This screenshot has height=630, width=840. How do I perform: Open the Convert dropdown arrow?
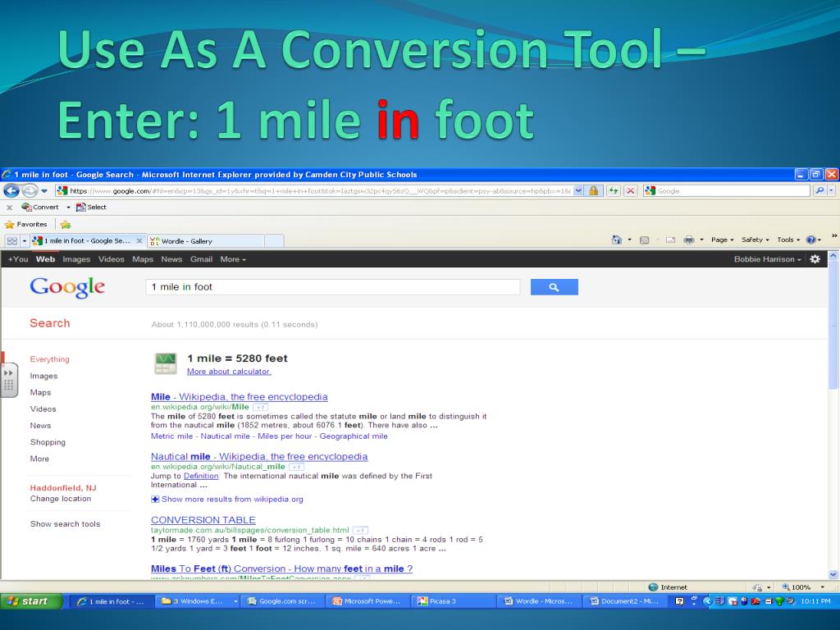[x=68, y=208]
